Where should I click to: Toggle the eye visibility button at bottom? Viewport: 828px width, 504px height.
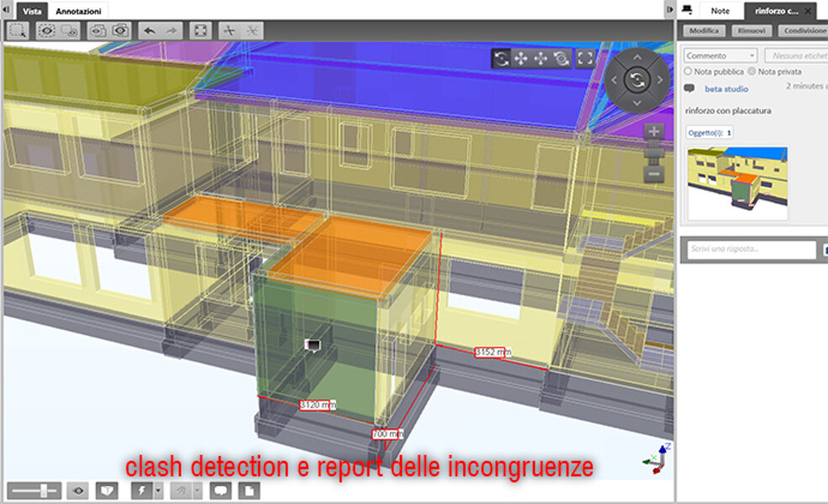pyautogui.click(x=79, y=491)
